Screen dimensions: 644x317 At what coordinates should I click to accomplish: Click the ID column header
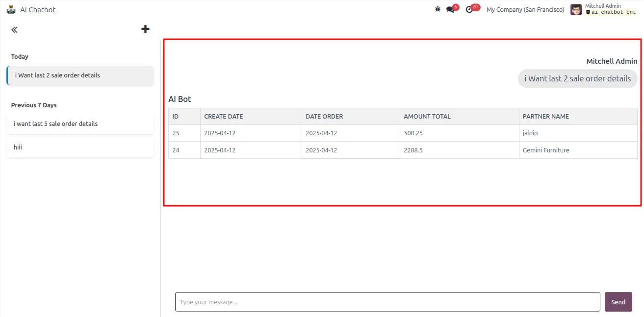point(184,117)
